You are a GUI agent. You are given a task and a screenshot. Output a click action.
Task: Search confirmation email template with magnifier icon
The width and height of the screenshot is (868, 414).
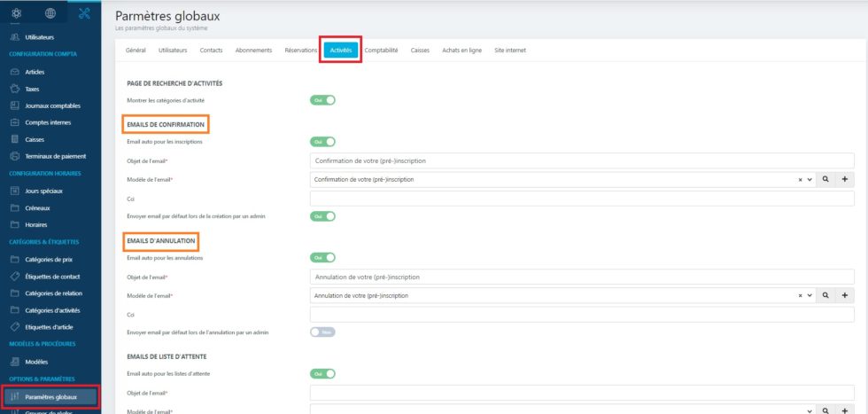click(825, 179)
